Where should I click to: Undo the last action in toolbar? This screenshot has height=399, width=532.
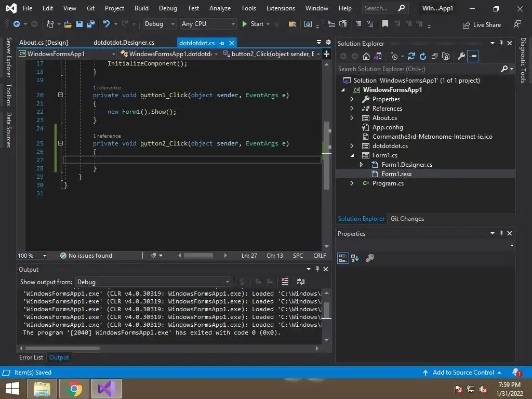[x=106, y=24]
